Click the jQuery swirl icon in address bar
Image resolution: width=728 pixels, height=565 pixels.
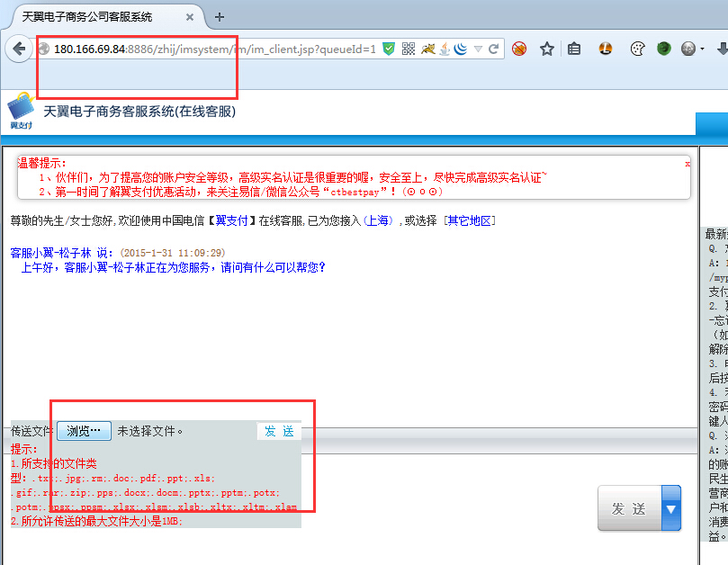click(460, 49)
